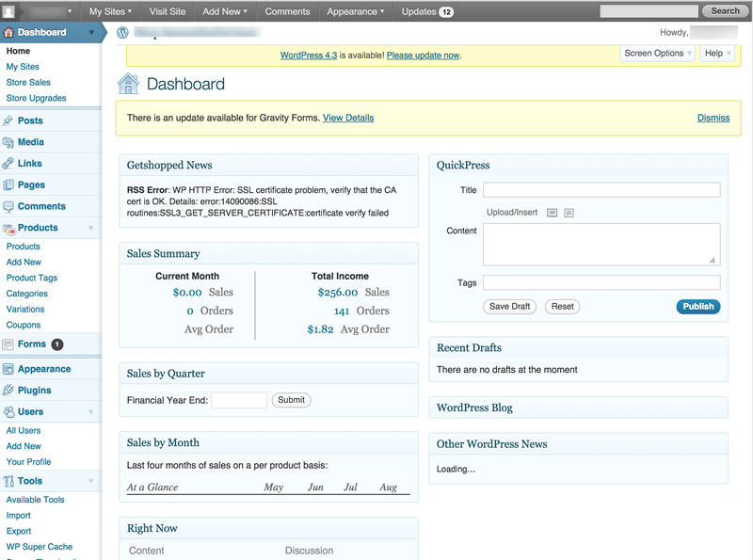Click the Reset button in QuickPress

562,307
